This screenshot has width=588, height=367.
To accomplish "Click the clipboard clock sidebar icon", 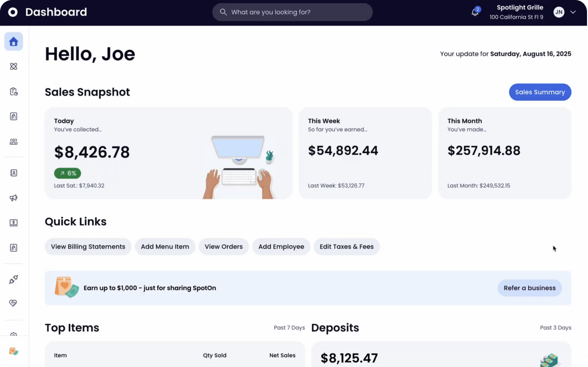I will [x=13, y=92].
